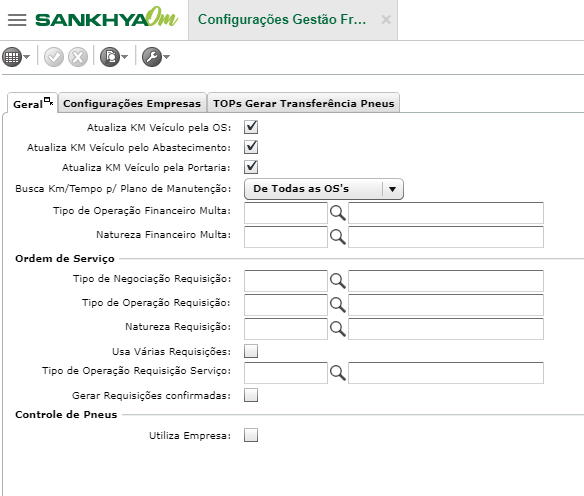
Task: Click the confirm checkmark toolbar icon
Action: tap(54, 57)
